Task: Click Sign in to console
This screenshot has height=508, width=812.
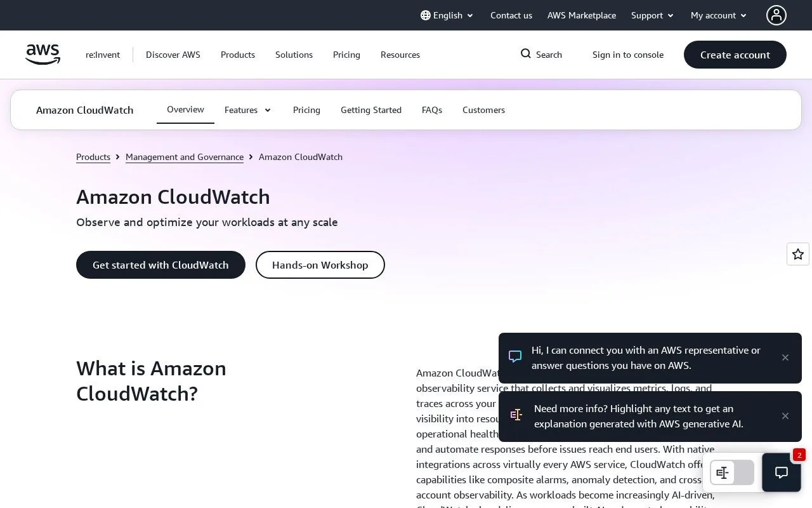Action: pos(628,55)
